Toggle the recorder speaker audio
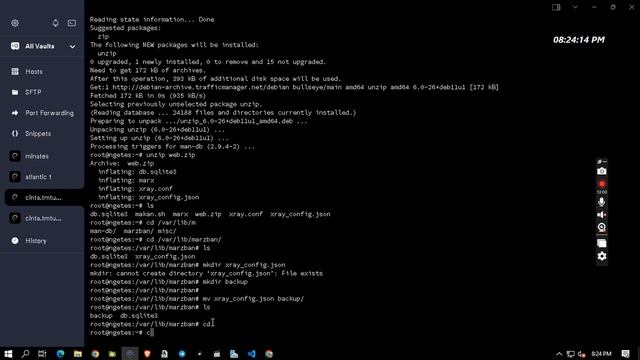Screen dimensions: 640x360 [602, 215]
